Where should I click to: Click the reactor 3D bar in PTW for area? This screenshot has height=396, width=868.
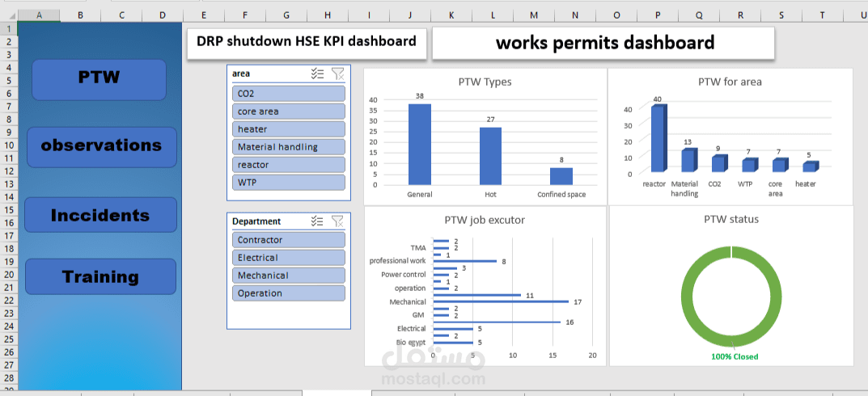pyautogui.click(x=658, y=138)
